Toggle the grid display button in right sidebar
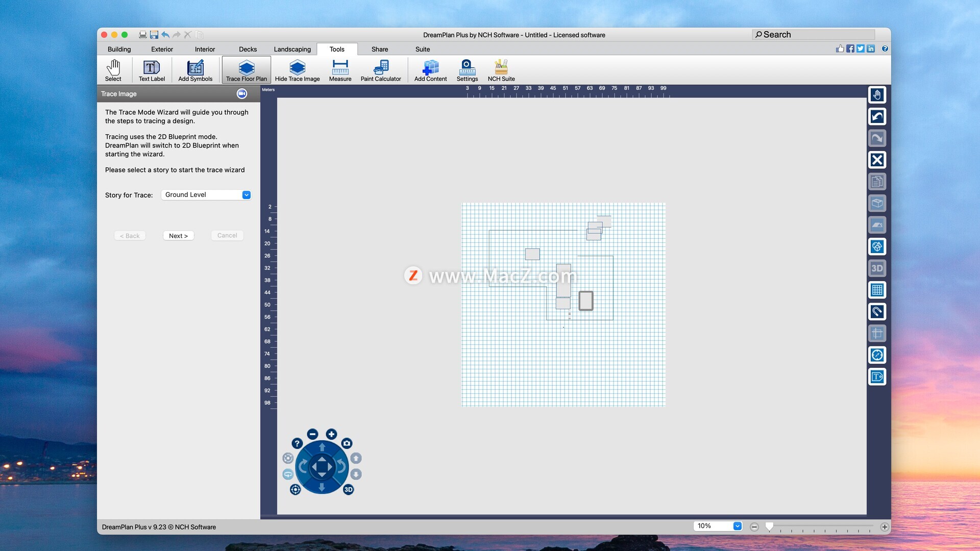This screenshot has width=980, height=551. tap(877, 290)
